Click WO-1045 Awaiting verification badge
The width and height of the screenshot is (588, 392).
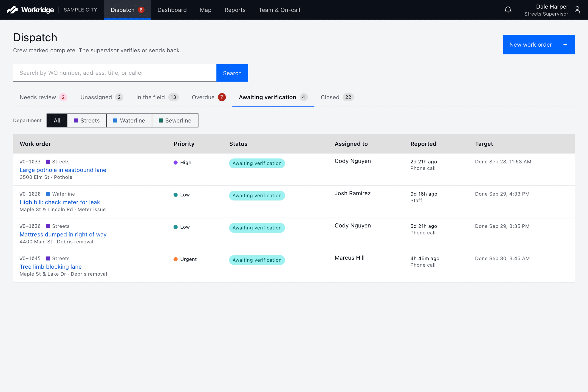coord(257,260)
